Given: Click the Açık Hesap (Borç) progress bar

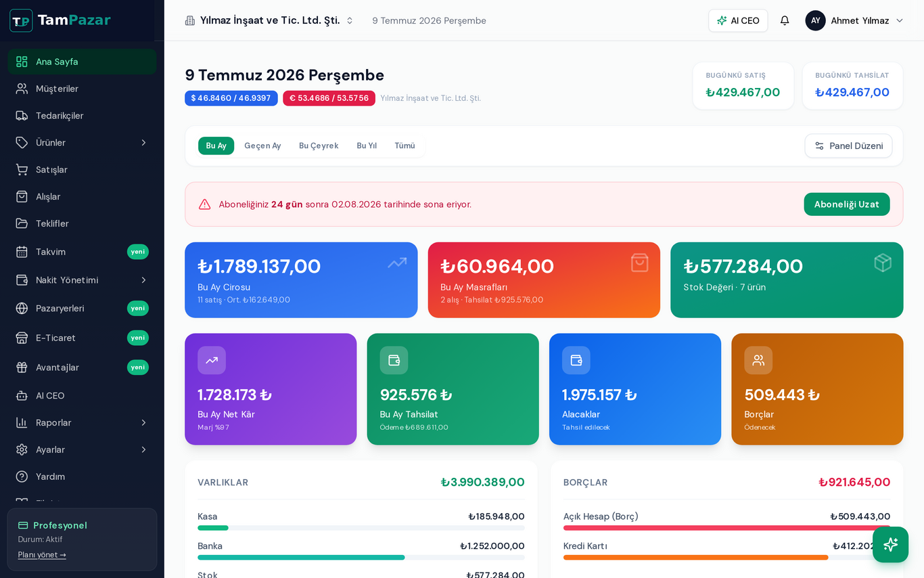Looking at the screenshot, I should coord(726,528).
